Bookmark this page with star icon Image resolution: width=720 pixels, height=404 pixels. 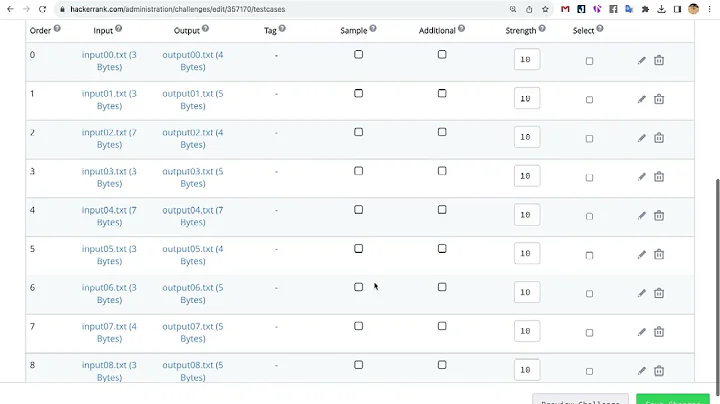[546, 9]
